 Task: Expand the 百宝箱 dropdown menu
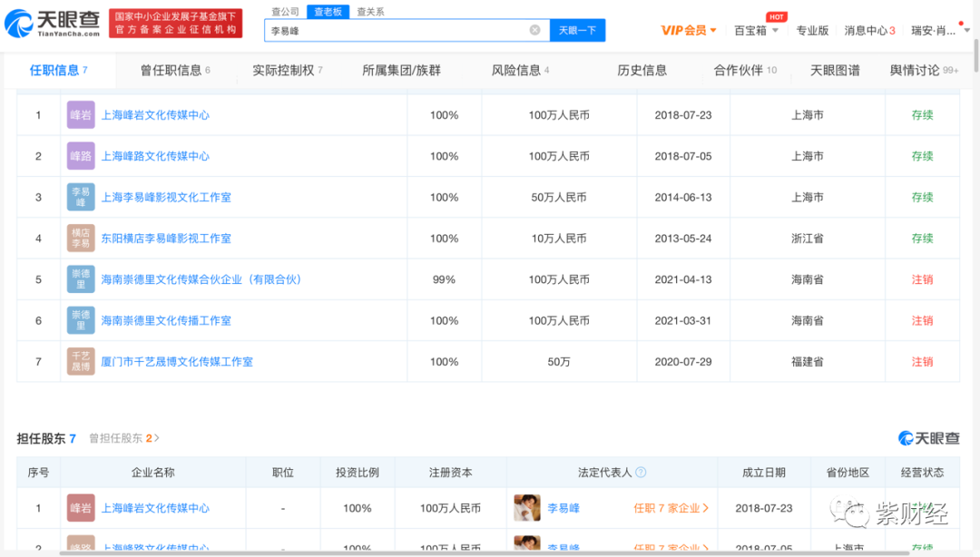[752, 29]
